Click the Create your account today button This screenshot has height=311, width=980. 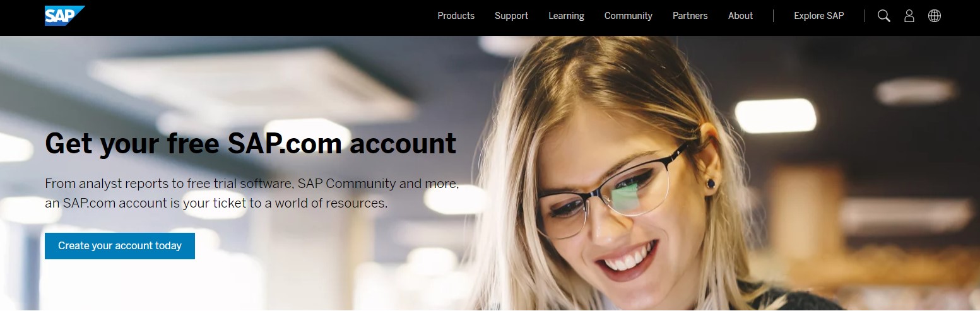point(120,246)
